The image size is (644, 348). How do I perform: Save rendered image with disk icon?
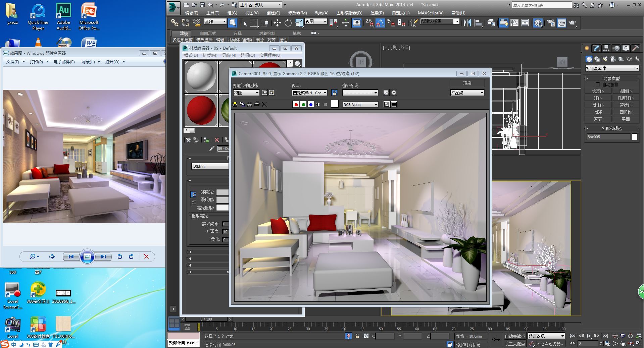(x=235, y=104)
